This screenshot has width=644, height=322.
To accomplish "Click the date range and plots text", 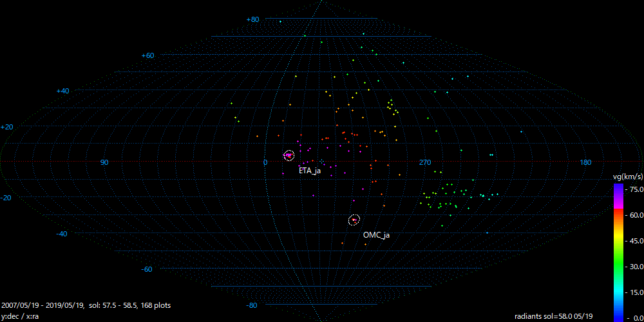I will pyautogui.click(x=86, y=305).
